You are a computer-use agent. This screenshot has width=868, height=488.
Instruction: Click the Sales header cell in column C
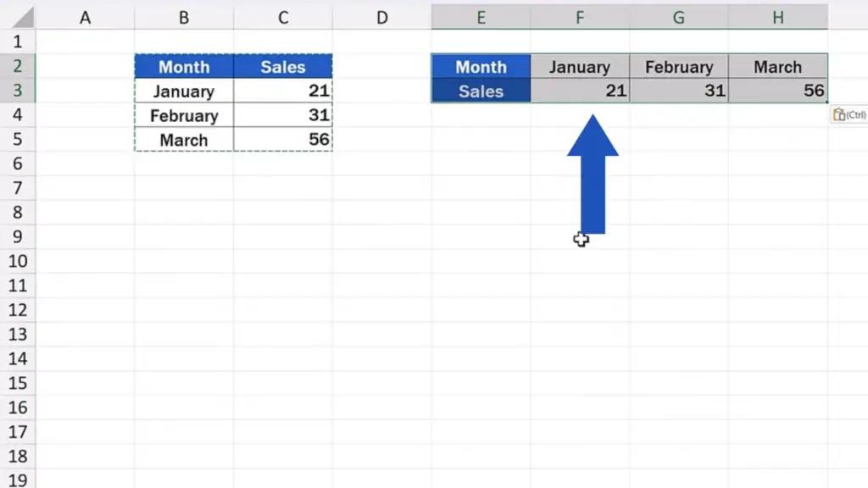pyautogui.click(x=283, y=66)
